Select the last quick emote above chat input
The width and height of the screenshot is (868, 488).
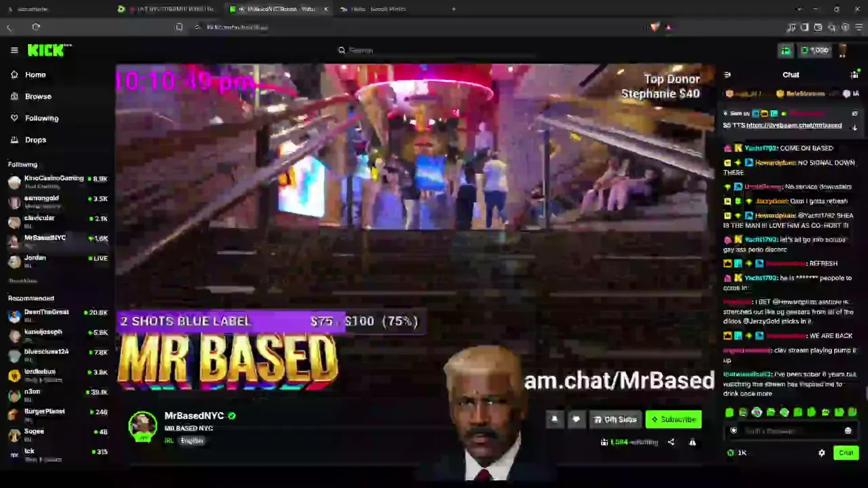point(852,412)
